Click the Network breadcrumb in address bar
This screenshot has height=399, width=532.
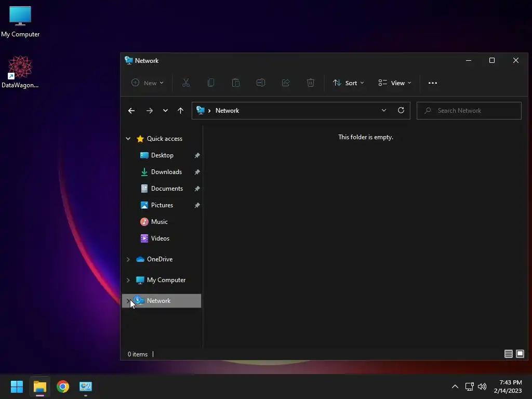tap(228, 111)
